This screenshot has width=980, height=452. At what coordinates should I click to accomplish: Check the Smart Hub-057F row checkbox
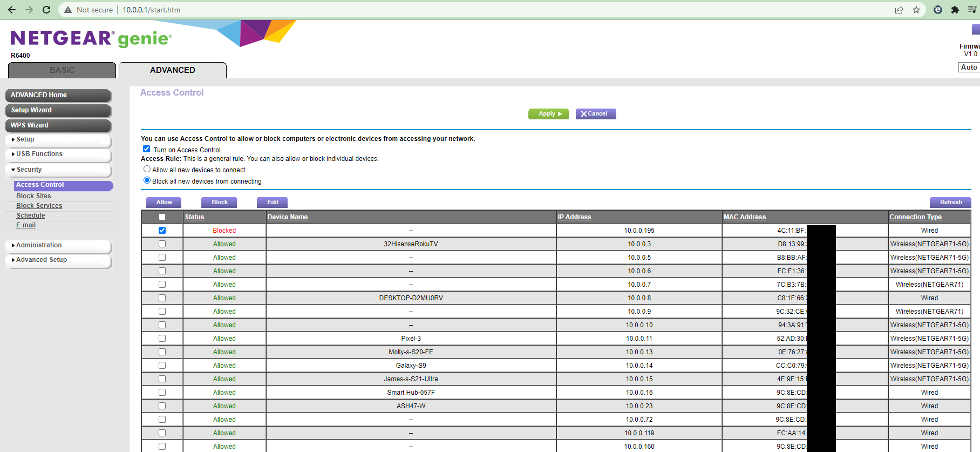tap(162, 393)
